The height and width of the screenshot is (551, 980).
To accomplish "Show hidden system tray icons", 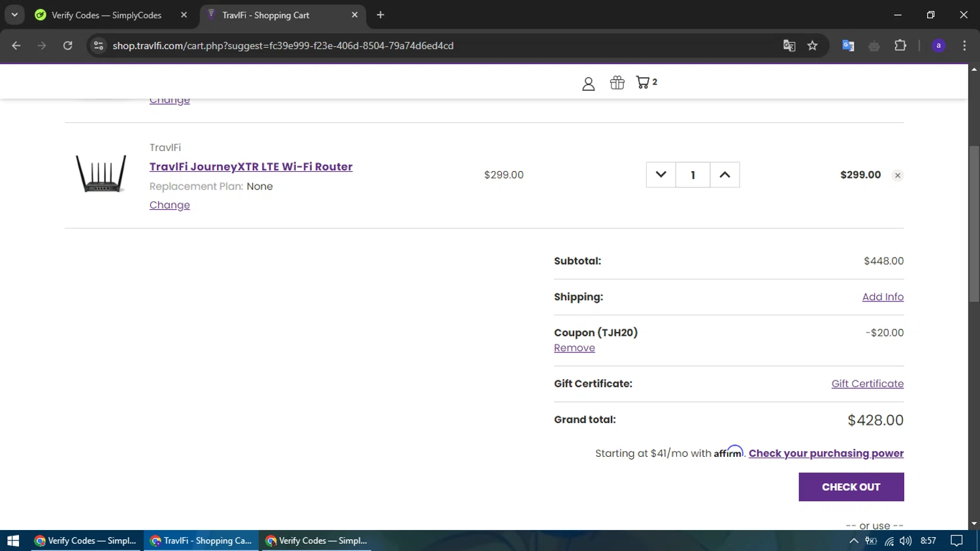I will tap(854, 541).
